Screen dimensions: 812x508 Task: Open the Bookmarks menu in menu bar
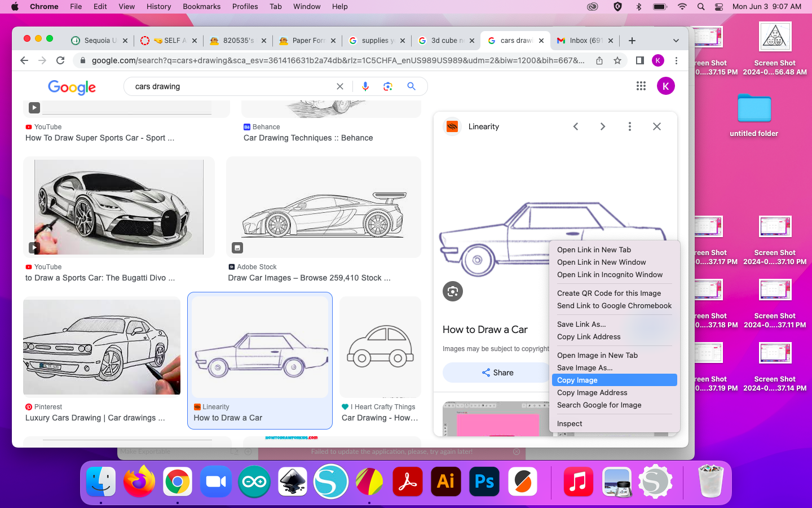201,6
